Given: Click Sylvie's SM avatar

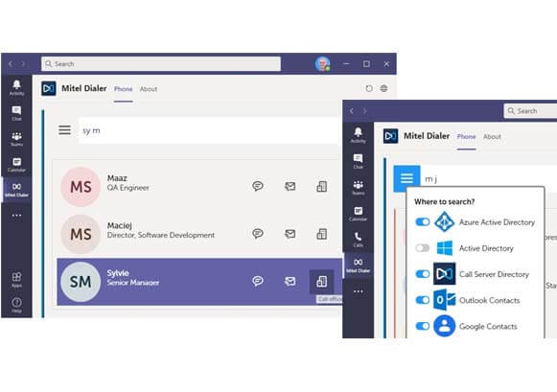Looking at the screenshot, I should coord(81,282).
